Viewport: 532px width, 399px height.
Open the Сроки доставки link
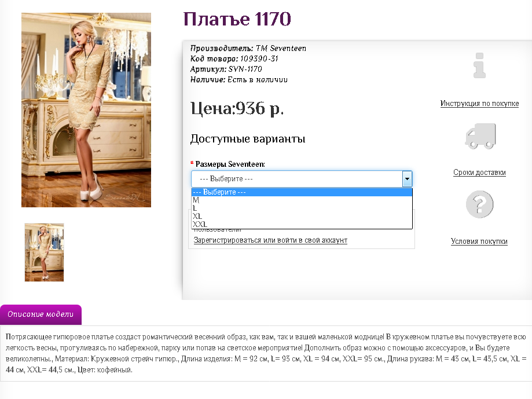[479, 173]
